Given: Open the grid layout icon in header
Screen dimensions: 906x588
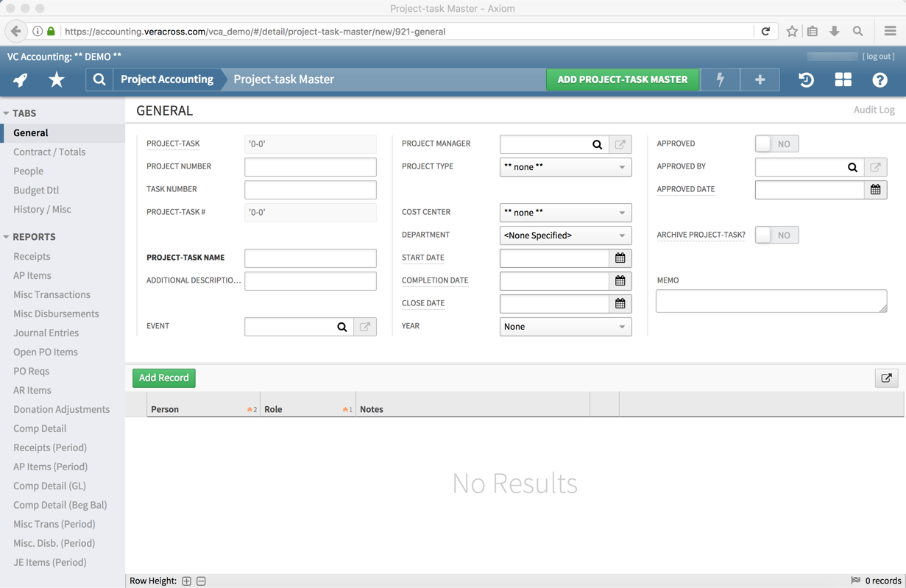Looking at the screenshot, I should click(x=843, y=79).
